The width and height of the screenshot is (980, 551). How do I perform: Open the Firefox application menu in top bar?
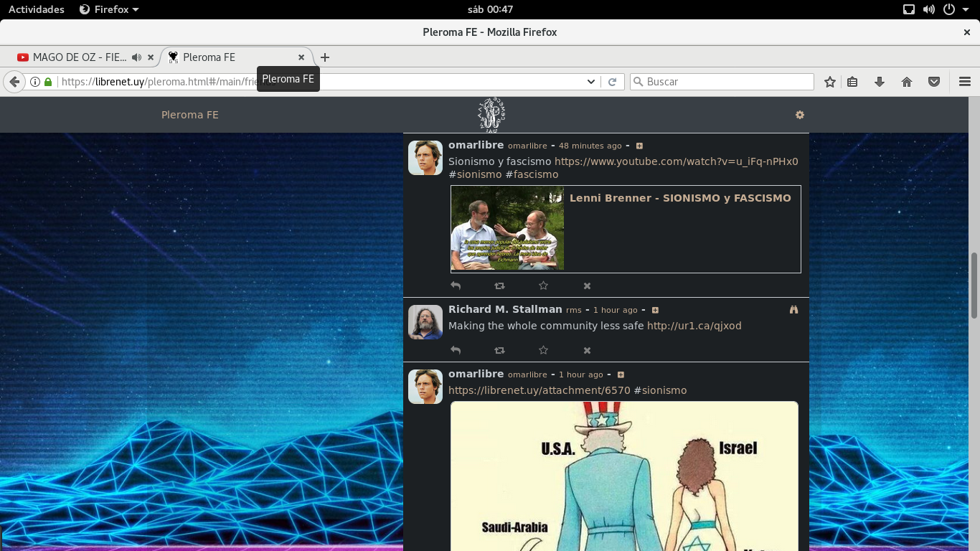tap(109, 9)
